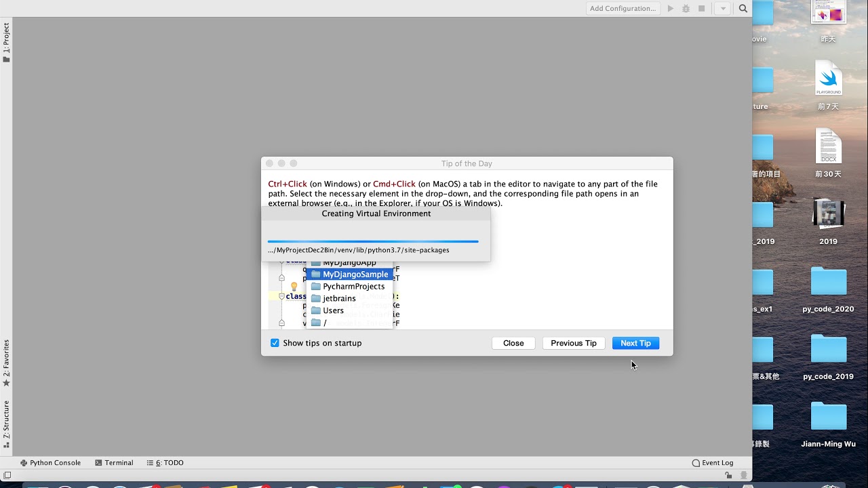Screen dimensions: 868x488
Task: Click the inspector profile icon in the status bar
Action: click(x=744, y=476)
